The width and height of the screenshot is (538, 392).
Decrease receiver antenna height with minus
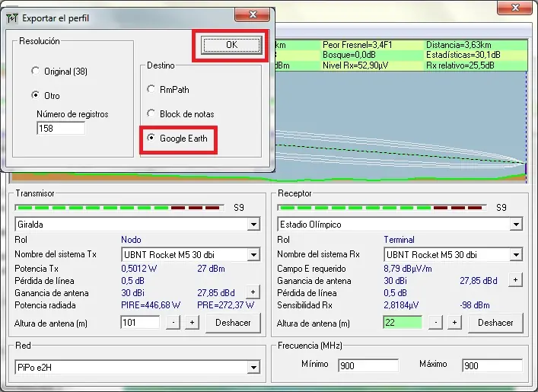pyautogui.click(x=435, y=323)
